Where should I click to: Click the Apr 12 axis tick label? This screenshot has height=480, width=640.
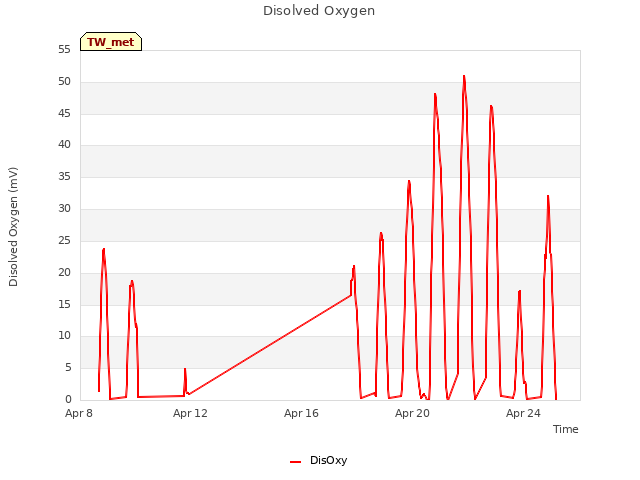tap(190, 413)
